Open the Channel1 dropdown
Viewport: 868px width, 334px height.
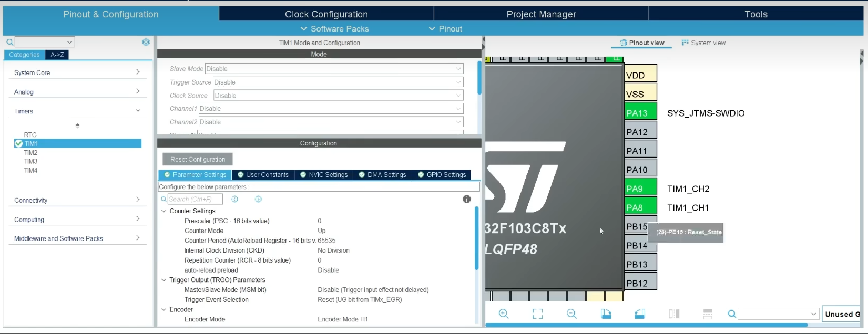click(330, 109)
